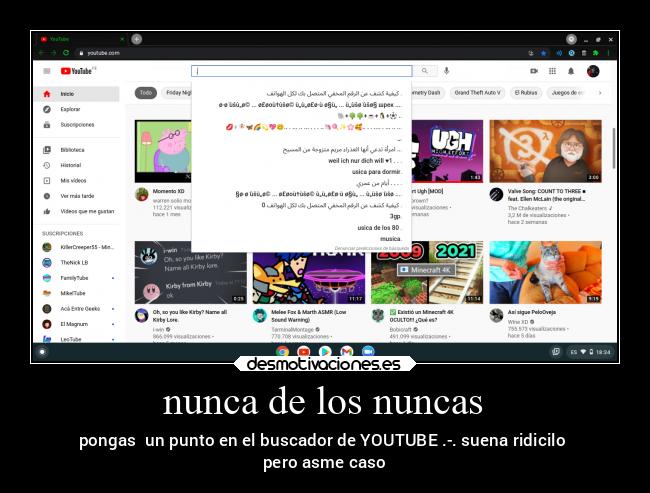
Task: Click Valve Song video title
Action: tap(547, 195)
